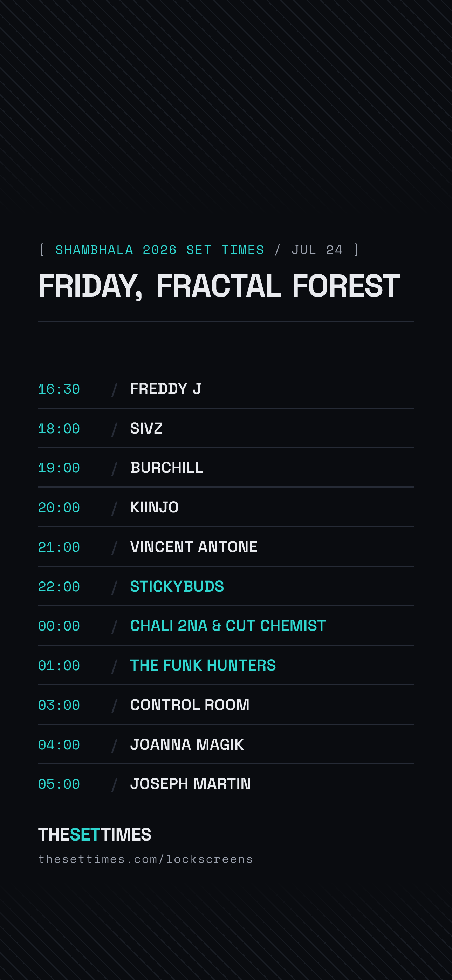Tap the Friday, Fractal Forest title
The height and width of the screenshot is (980, 452).
click(219, 286)
